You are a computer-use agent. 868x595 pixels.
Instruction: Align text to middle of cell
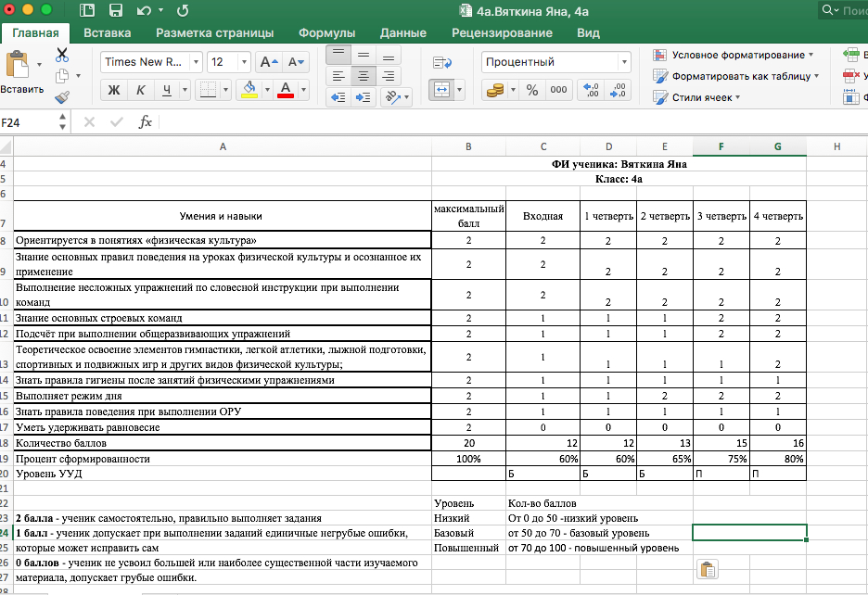(x=364, y=55)
